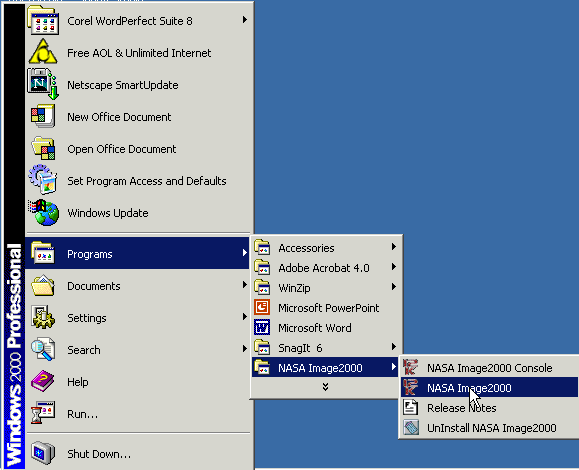Expand the Search submenu arrow
The image size is (579, 470).
[x=244, y=348]
